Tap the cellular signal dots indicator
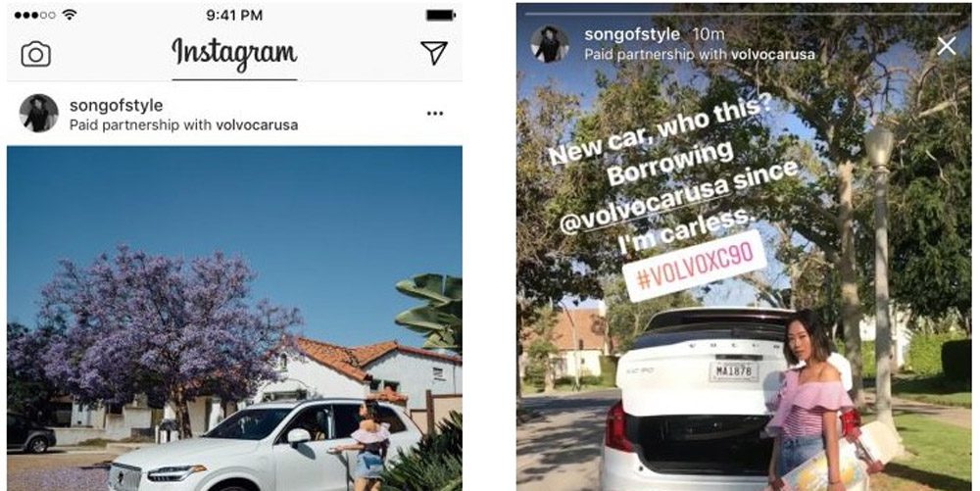This screenshot has width=980, height=491. tap(34, 15)
